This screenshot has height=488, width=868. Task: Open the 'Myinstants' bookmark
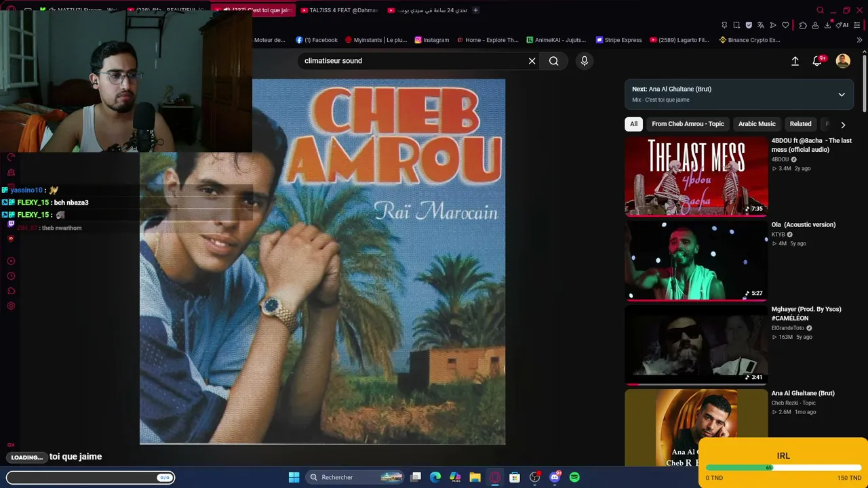(376, 40)
